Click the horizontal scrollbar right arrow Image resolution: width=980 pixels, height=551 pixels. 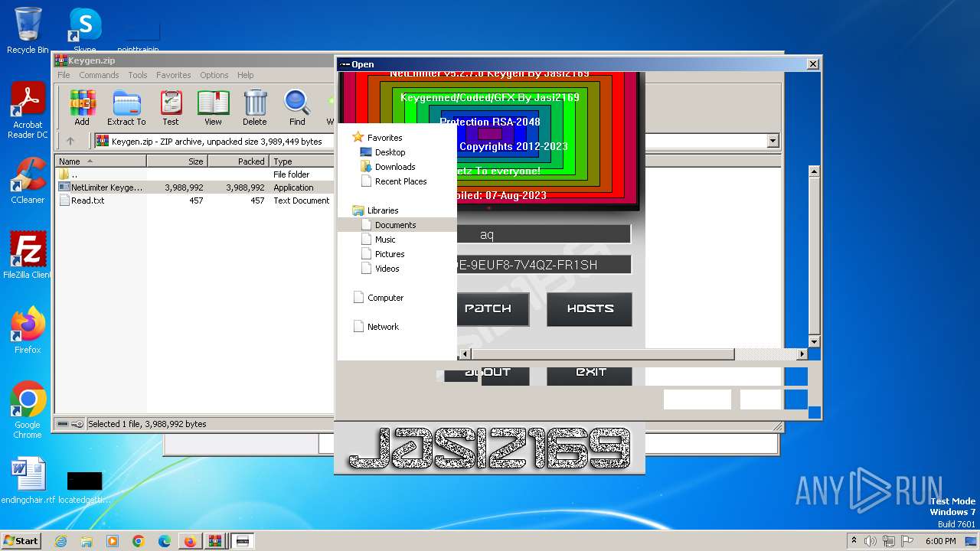click(802, 354)
